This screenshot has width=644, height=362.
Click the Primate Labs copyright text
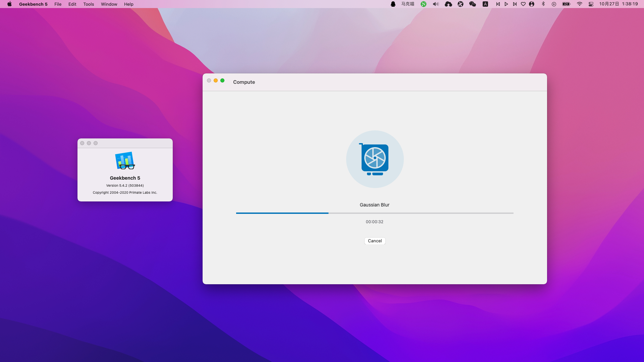(125, 192)
